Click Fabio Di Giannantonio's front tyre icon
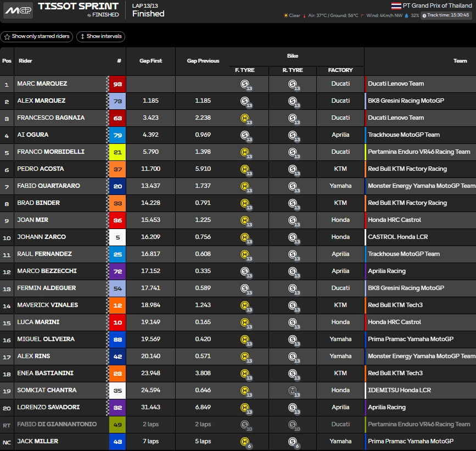This screenshot has width=476, height=451. [x=245, y=425]
